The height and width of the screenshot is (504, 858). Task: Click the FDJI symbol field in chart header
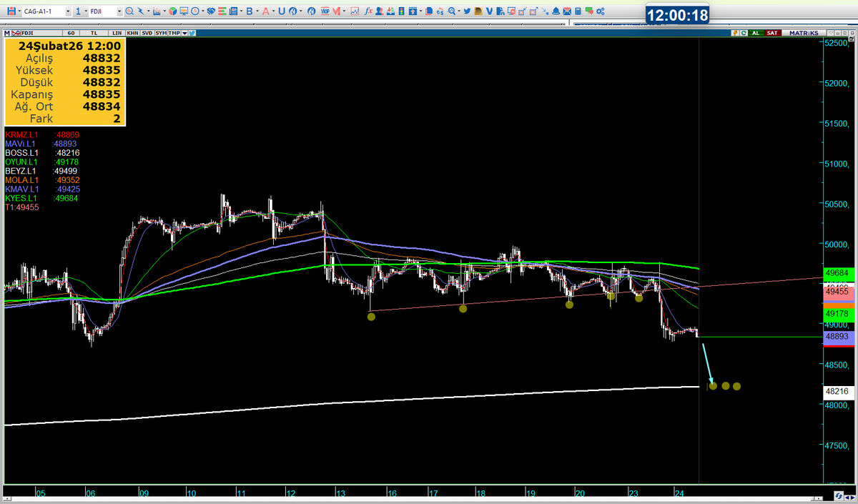[x=41, y=33]
